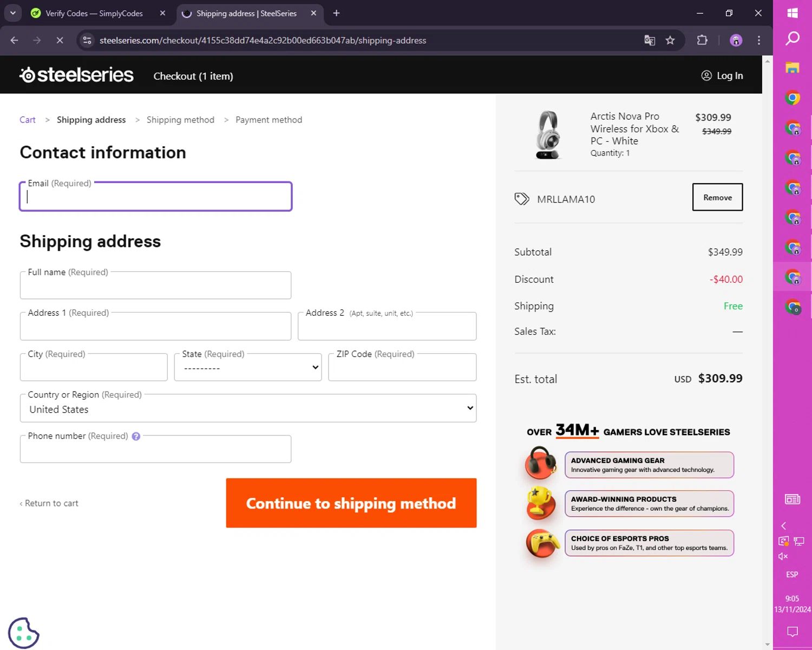The width and height of the screenshot is (812, 650).
Task: Close the Shipping address tab
Action: [x=313, y=13]
